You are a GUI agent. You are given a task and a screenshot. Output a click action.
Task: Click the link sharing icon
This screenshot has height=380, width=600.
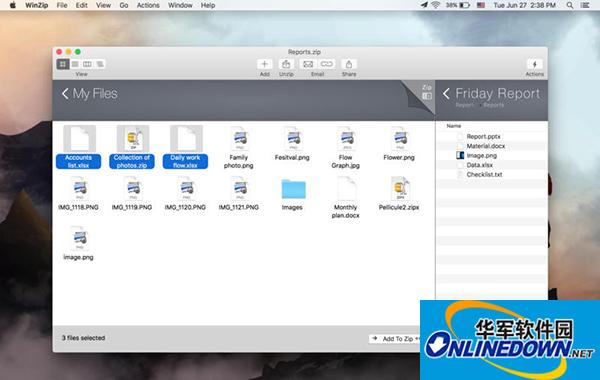(x=326, y=64)
